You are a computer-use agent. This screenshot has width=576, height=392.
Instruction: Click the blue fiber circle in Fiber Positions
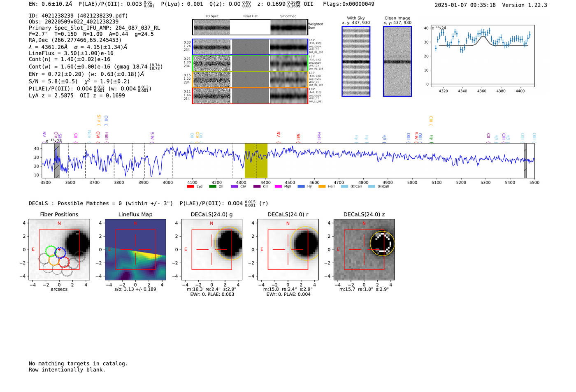coord(60,252)
